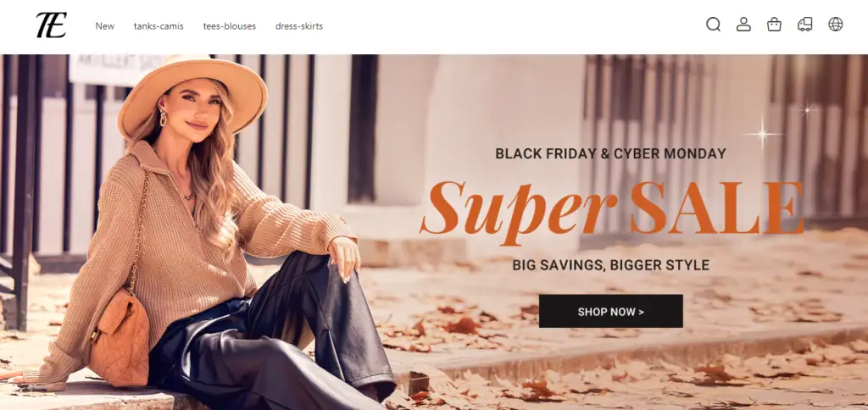868x410 pixels.
Task: Browse the tees-blouses category
Action: click(x=229, y=26)
